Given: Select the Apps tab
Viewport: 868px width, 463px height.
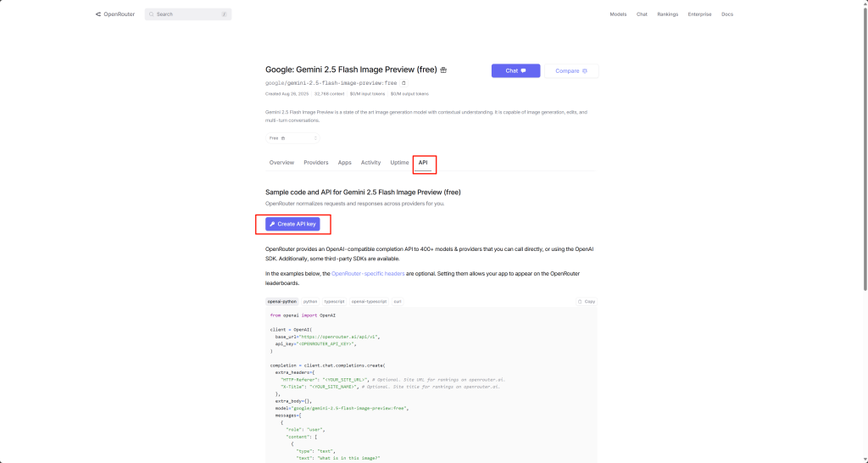Looking at the screenshot, I should point(344,162).
